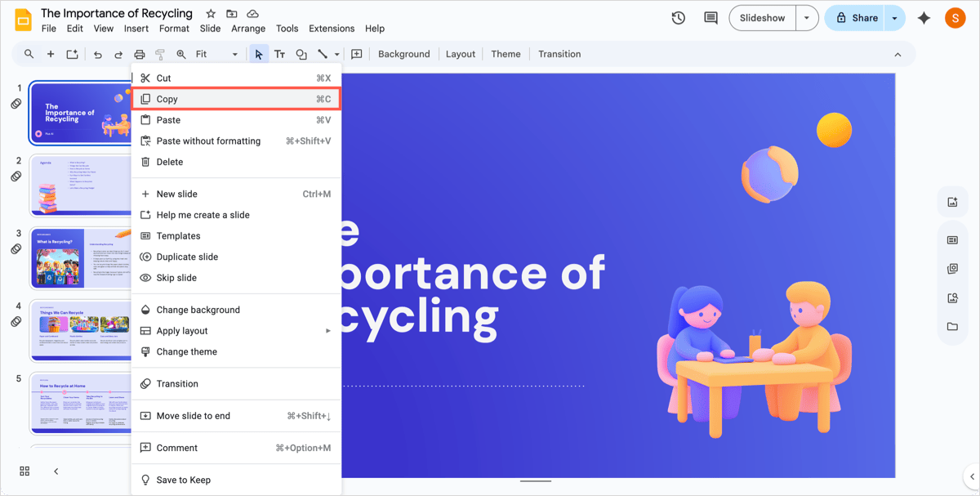Choose Skip slide
This screenshot has height=496, width=980.
[236, 278]
